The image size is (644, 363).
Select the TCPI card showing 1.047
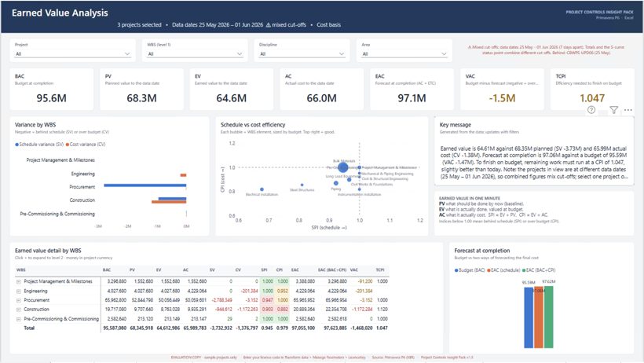[592, 90]
